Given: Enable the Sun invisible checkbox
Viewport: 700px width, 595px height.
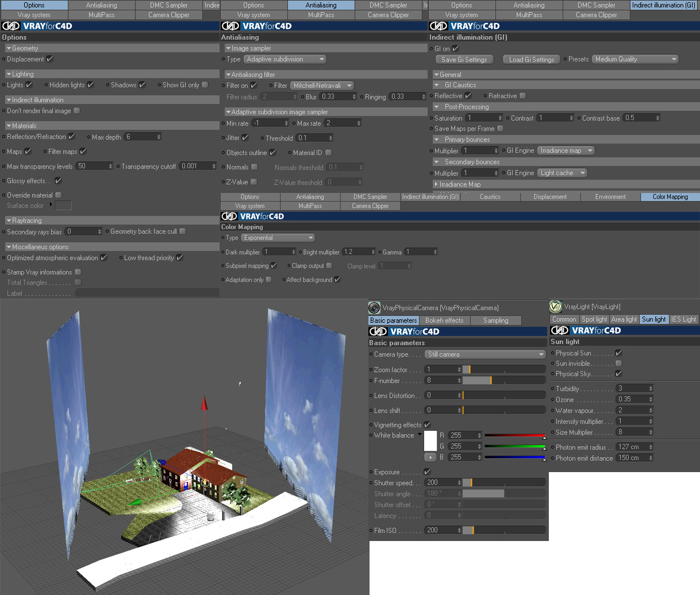Looking at the screenshot, I should point(618,363).
